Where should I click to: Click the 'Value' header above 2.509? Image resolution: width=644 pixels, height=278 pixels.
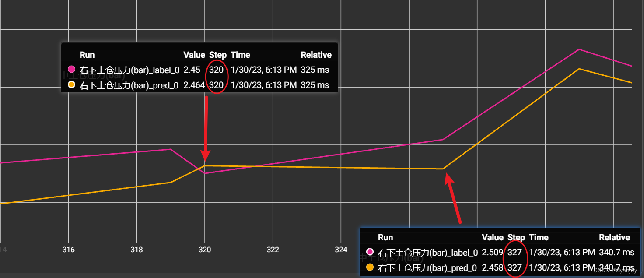pos(493,237)
